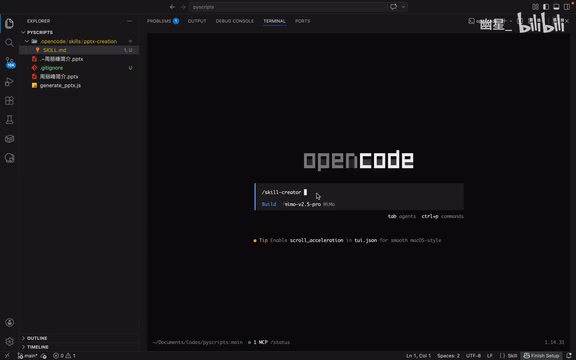576x360 pixels.
Task: Open the Run and Debug view
Action: pyautogui.click(x=9, y=82)
